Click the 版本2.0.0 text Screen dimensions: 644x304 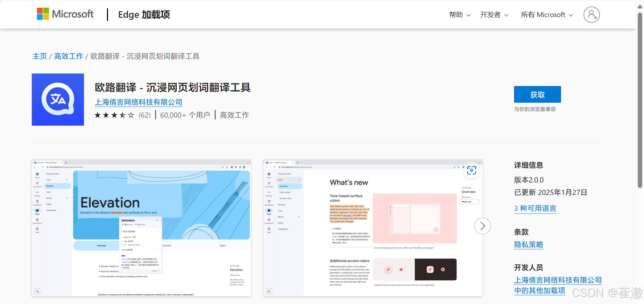pyautogui.click(x=529, y=180)
